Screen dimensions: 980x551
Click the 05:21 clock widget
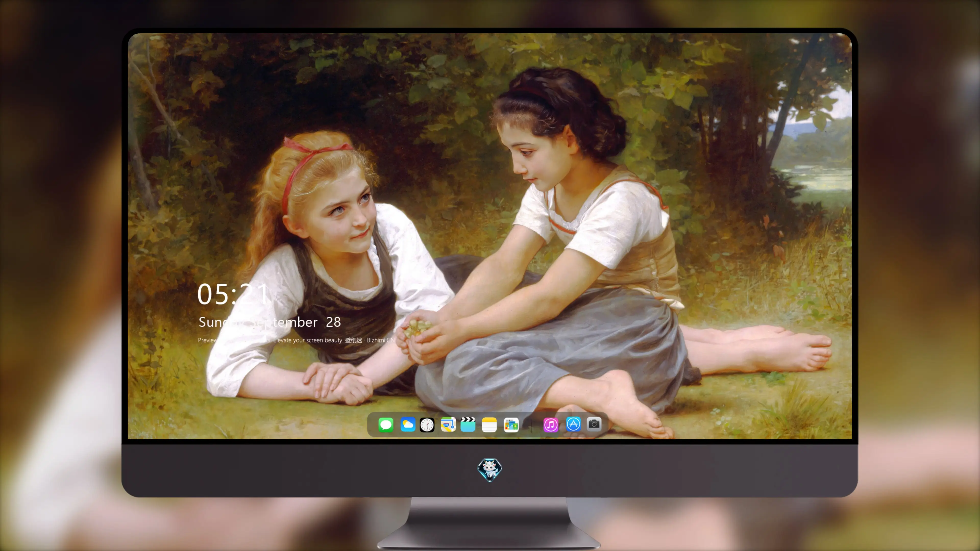point(233,294)
